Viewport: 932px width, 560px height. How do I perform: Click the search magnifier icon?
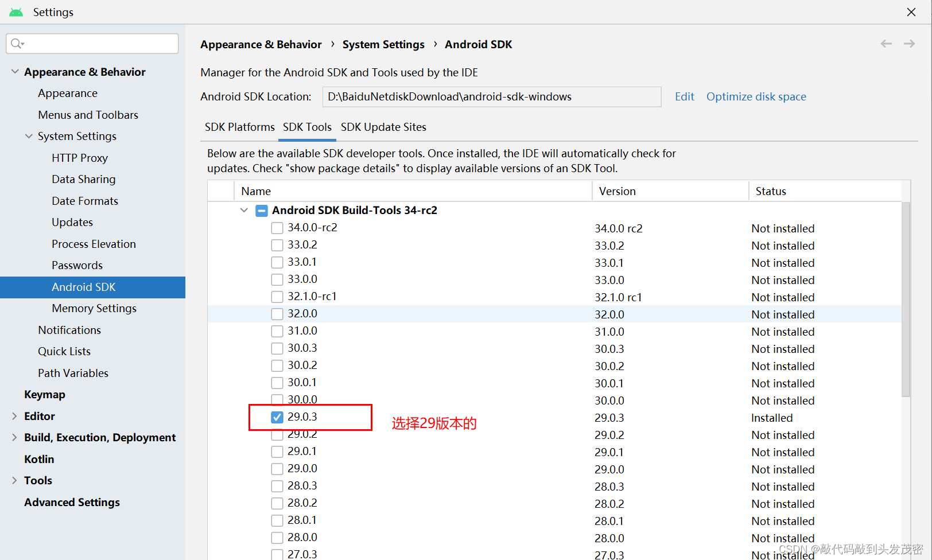[17, 44]
